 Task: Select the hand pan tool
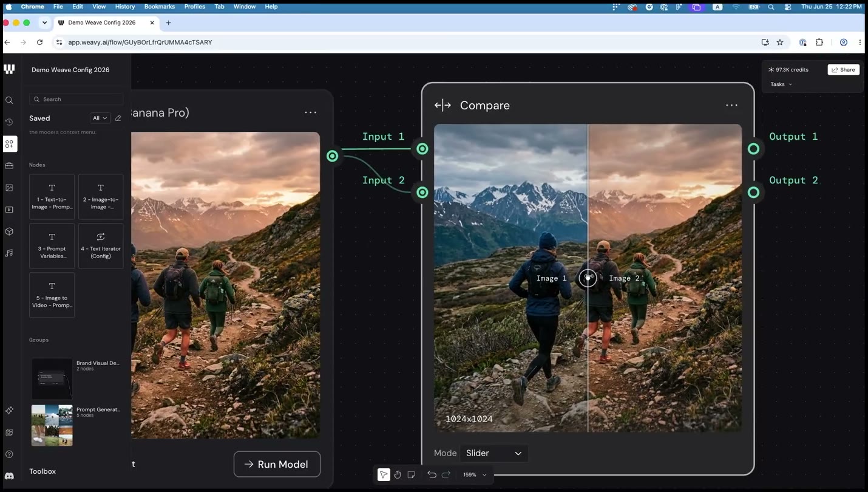coord(398,474)
